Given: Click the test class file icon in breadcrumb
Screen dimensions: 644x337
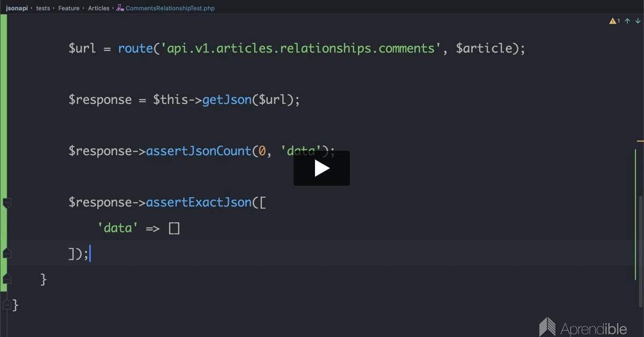Looking at the screenshot, I should [120, 8].
